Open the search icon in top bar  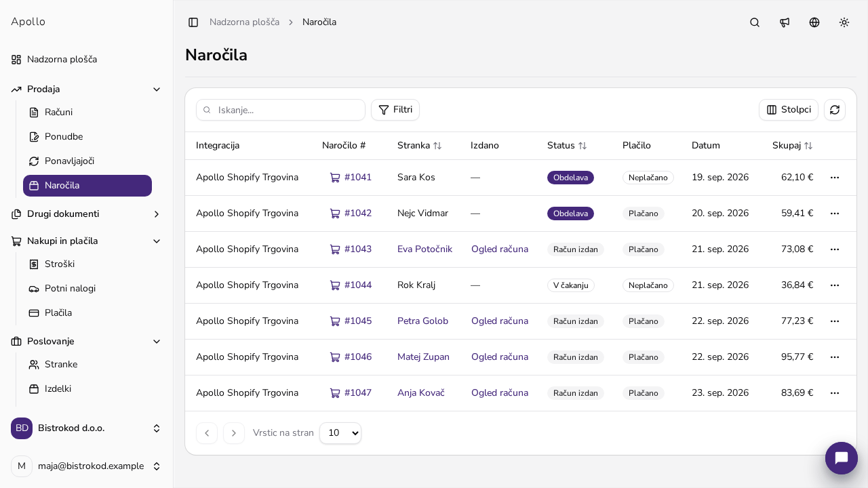click(x=755, y=22)
